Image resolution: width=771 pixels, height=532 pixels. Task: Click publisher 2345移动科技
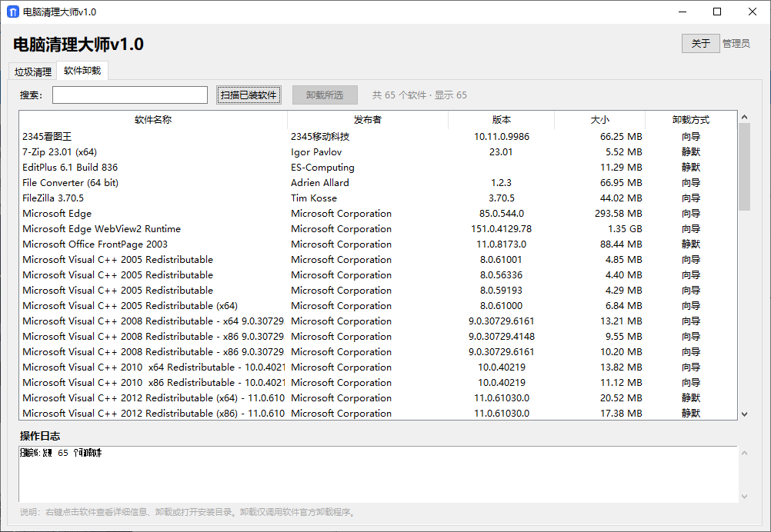320,137
